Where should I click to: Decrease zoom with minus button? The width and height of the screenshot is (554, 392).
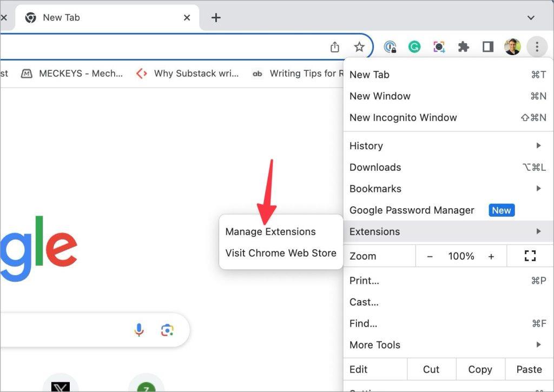click(430, 256)
